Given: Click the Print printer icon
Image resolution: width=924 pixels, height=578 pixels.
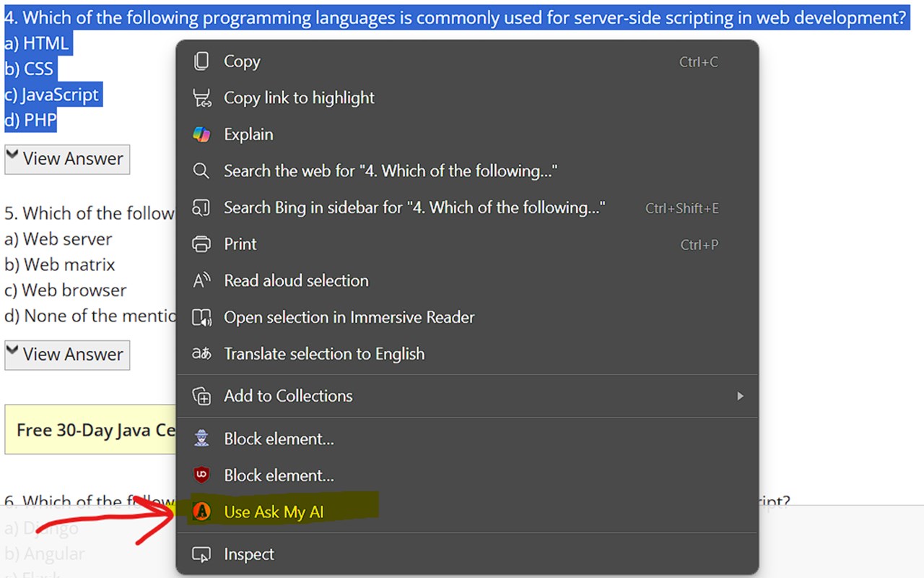Looking at the screenshot, I should pos(201,244).
